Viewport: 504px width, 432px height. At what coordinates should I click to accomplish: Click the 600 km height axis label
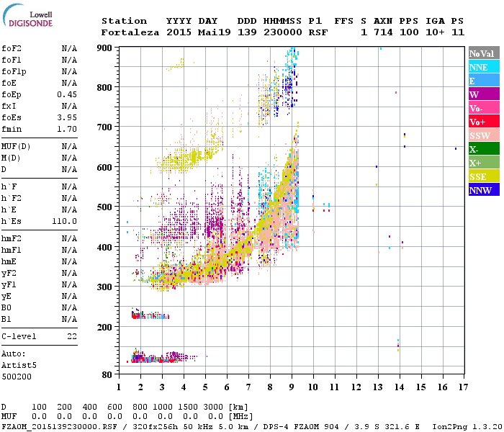pyautogui.click(x=104, y=168)
